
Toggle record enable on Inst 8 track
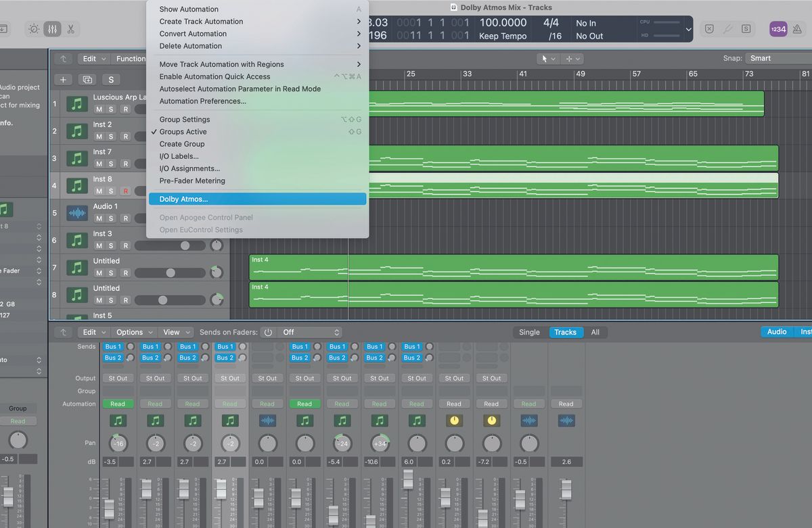[x=125, y=191]
